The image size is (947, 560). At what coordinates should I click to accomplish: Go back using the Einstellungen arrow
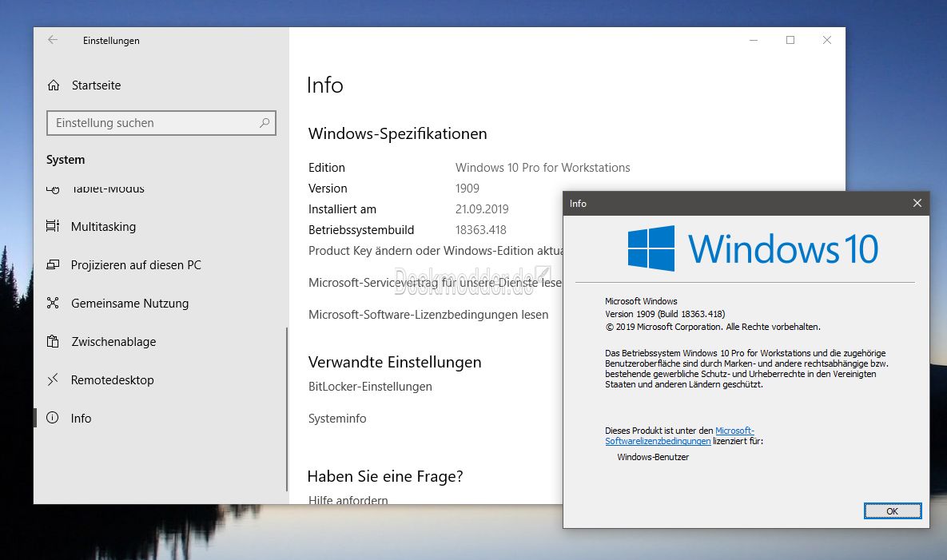(53, 40)
